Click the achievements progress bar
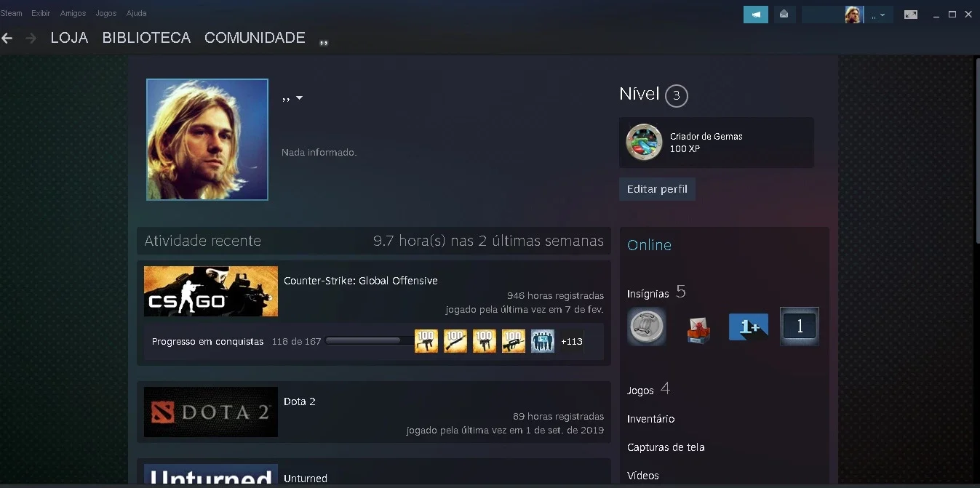980x488 pixels. coord(369,340)
